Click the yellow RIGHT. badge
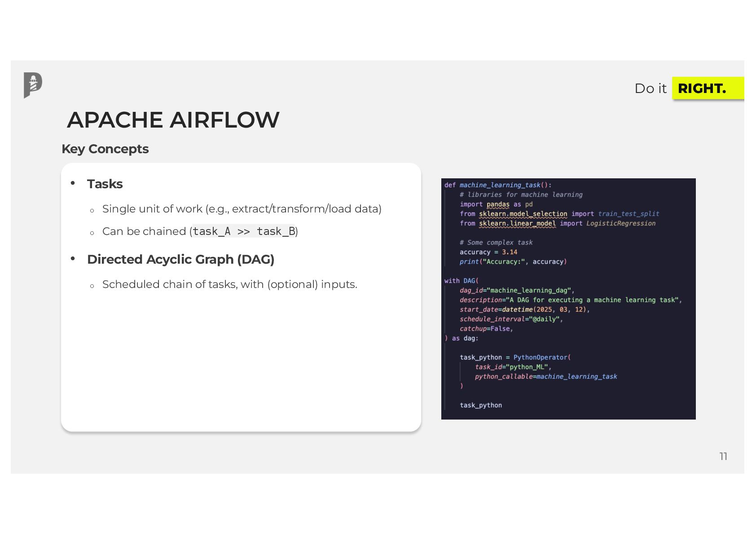756x535 pixels. coord(708,88)
